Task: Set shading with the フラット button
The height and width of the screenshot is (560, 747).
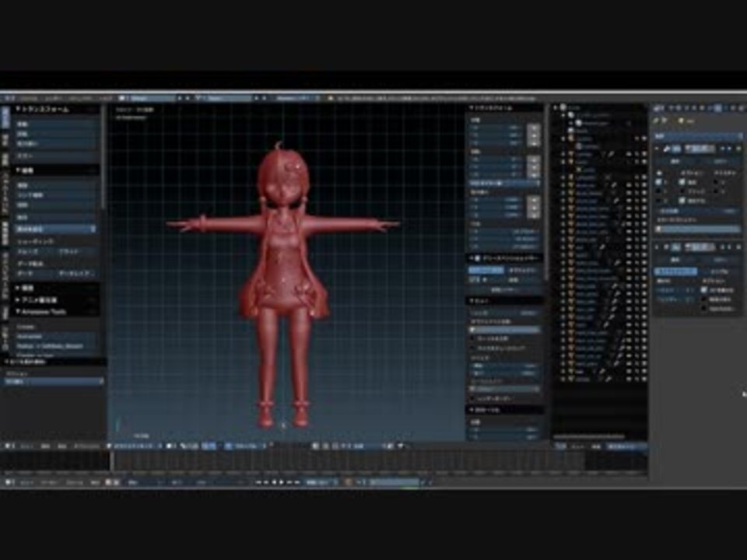Action: (x=75, y=251)
